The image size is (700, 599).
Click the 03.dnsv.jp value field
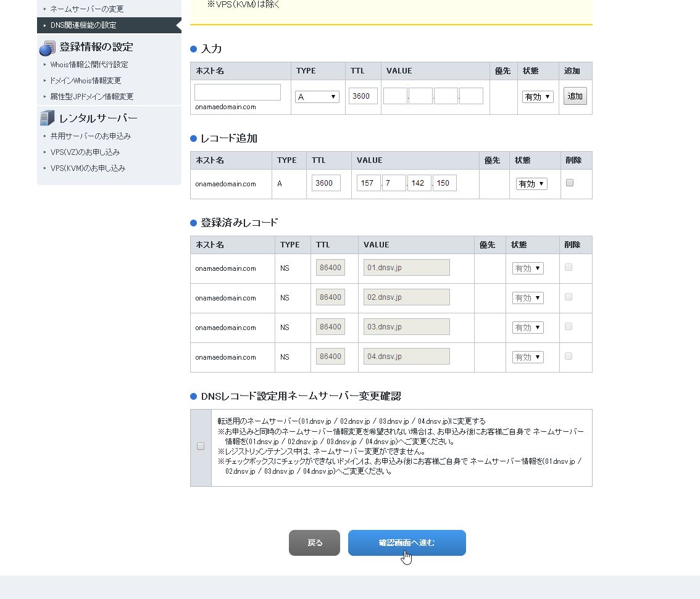tap(406, 326)
